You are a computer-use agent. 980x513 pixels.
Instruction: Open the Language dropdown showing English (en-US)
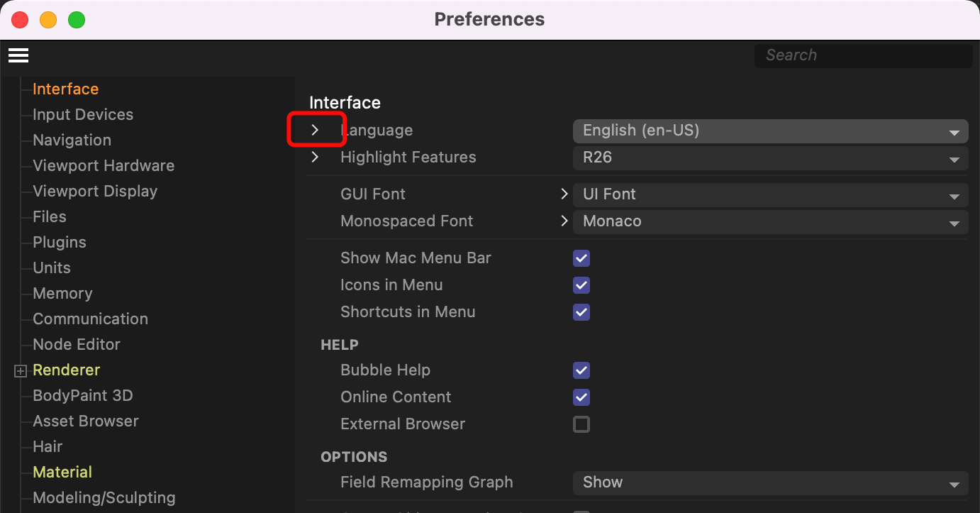pyautogui.click(x=770, y=131)
